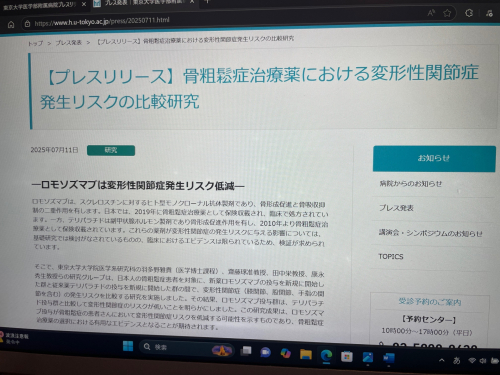The width and height of the screenshot is (500, 375).
Task: Launch File Explorer from taskbar
Action: (x=306, y=354)
